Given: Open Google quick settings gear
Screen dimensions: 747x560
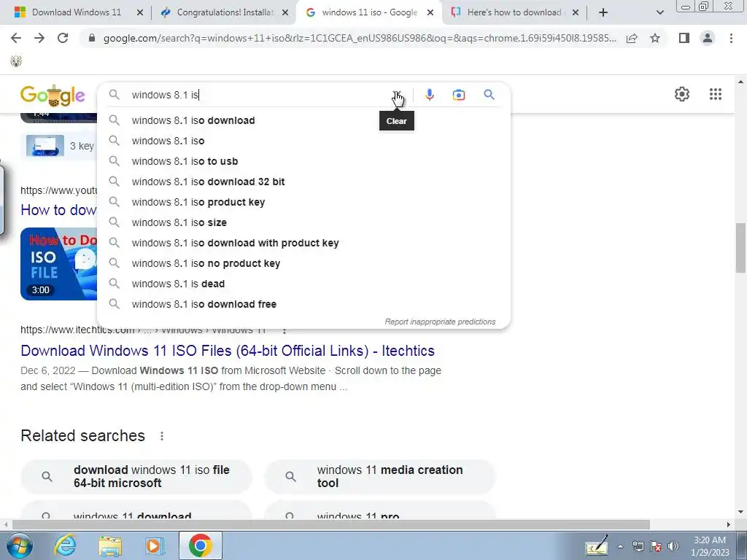Looking at the screenshot, I should point(682,94).
